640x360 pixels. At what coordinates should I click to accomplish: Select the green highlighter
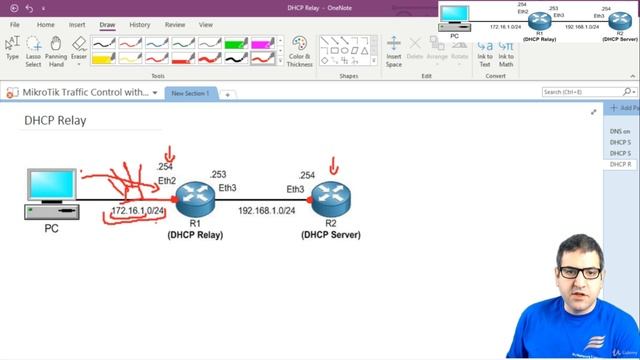[236, 43]
